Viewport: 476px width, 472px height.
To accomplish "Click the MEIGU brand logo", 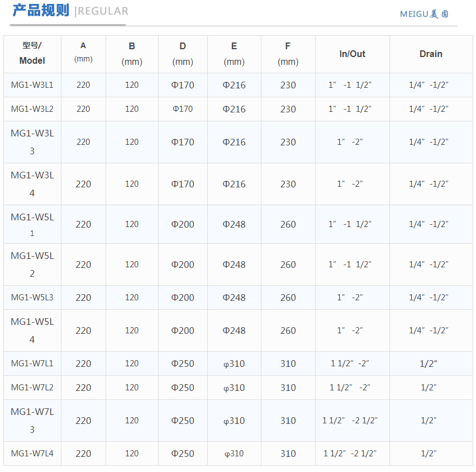I will pyautogui.click(x=424, y=14).
